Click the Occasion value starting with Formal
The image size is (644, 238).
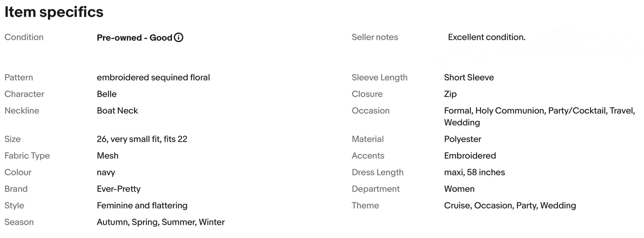(x=539, y=117)
